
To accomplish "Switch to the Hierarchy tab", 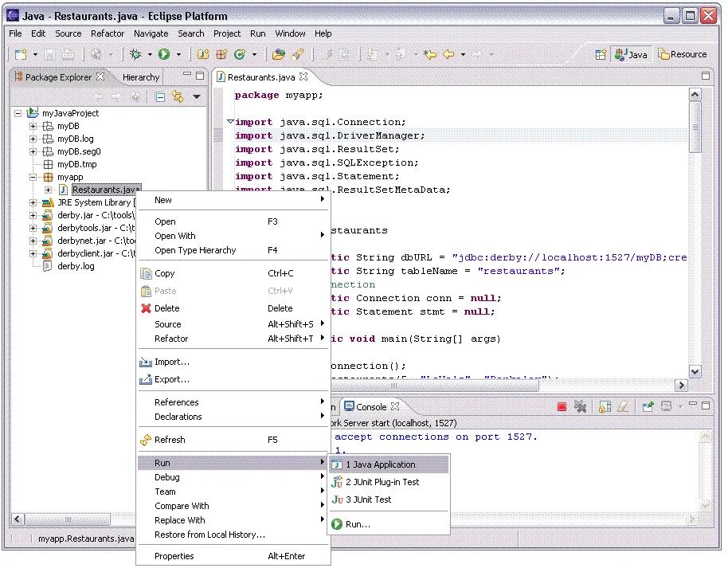I will pos(140,76).
